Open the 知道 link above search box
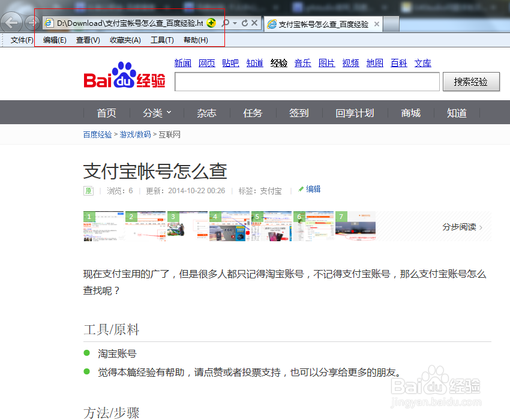Screen dimensions: 510x420 [254, 63]
